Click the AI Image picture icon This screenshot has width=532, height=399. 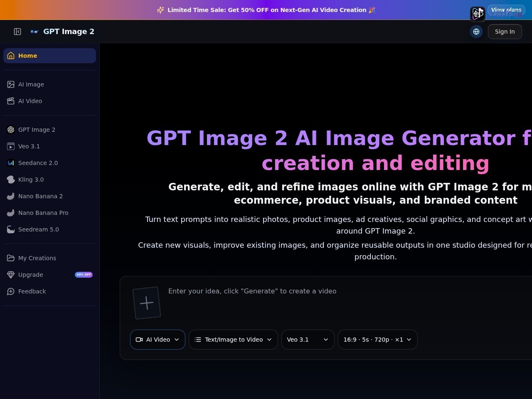(x=11, y=84)
